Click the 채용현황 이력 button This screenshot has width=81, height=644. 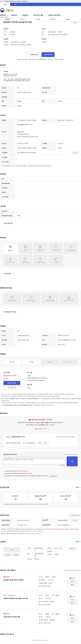[x=73, y=549]
